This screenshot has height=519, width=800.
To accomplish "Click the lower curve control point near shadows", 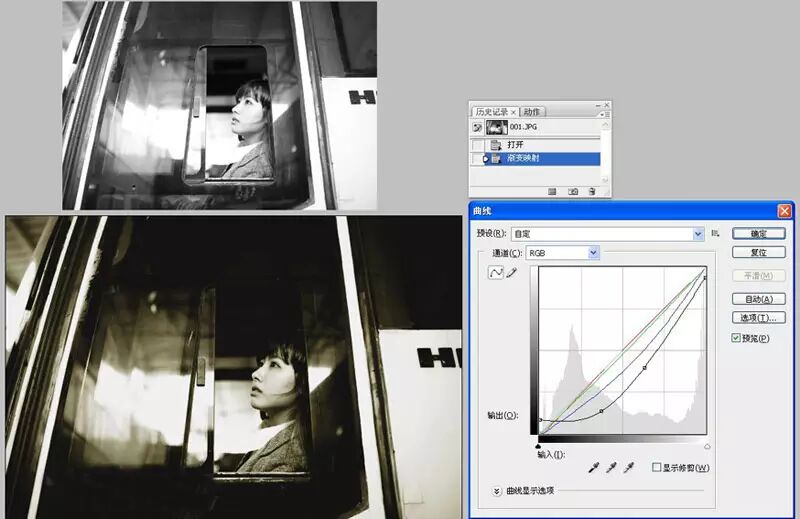I will [602, 411].
